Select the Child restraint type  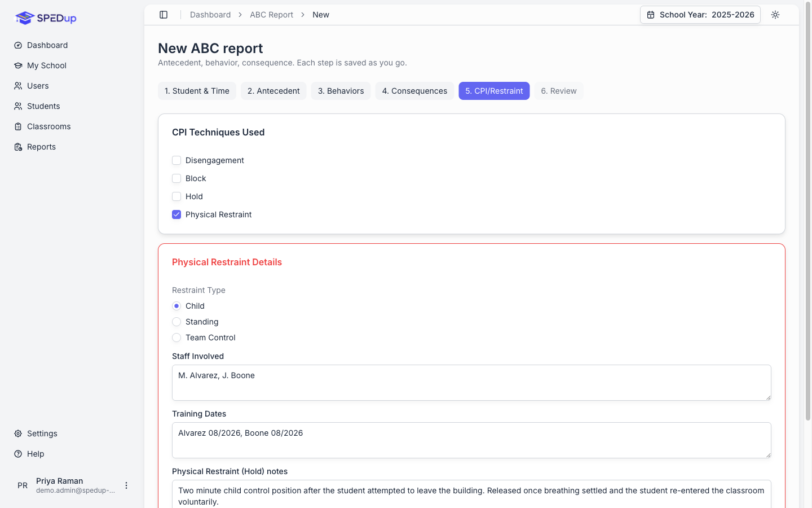[x=176, y=306]
